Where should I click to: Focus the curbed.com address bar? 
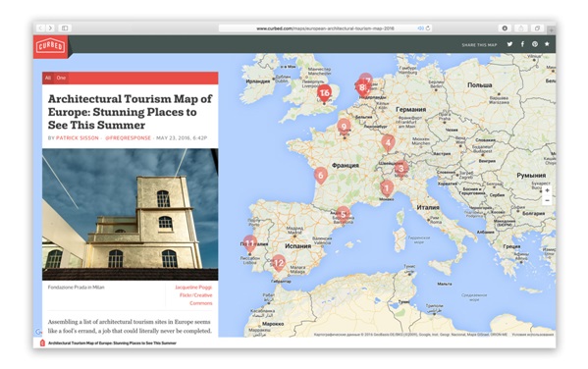325,28
